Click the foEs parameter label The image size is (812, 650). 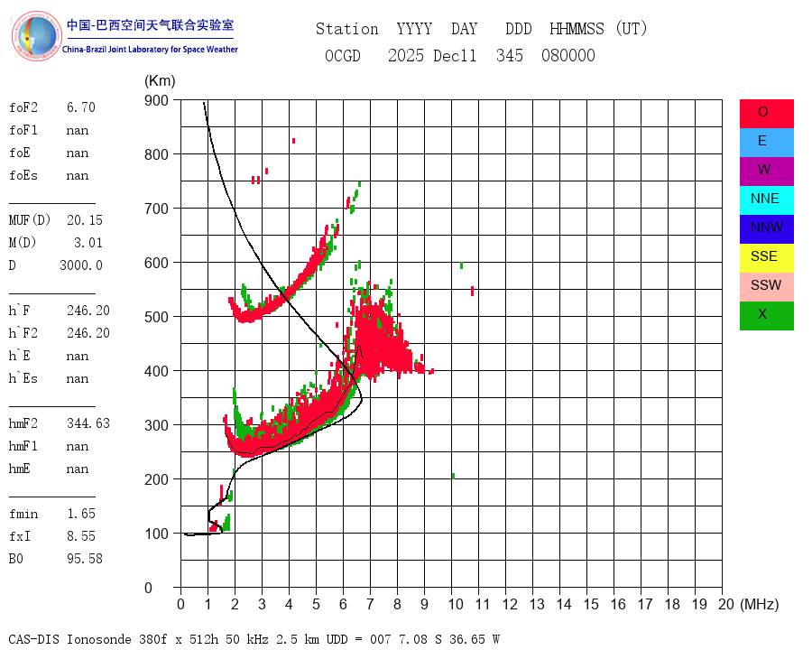pyautogui.click(x=23, y=175)
